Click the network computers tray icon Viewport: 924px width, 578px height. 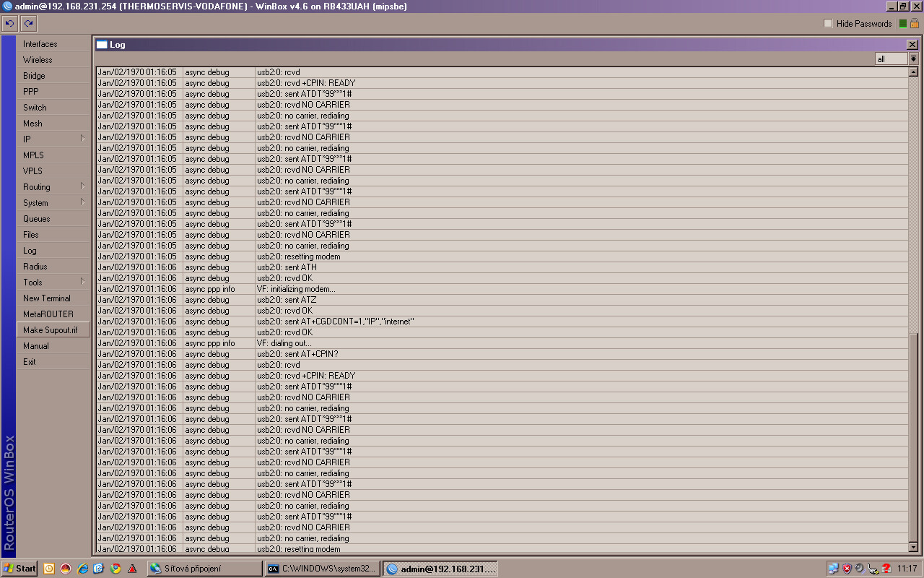tap(834, 569)
